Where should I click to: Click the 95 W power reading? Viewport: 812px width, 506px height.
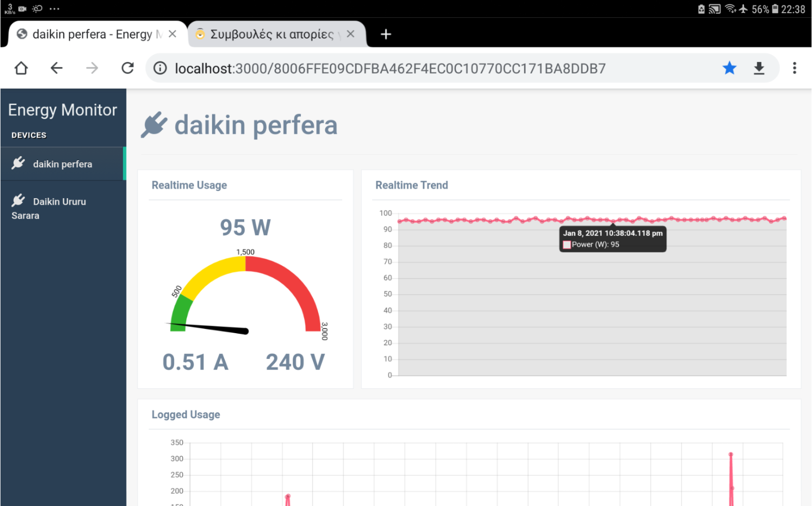click(x=245, y=227)
